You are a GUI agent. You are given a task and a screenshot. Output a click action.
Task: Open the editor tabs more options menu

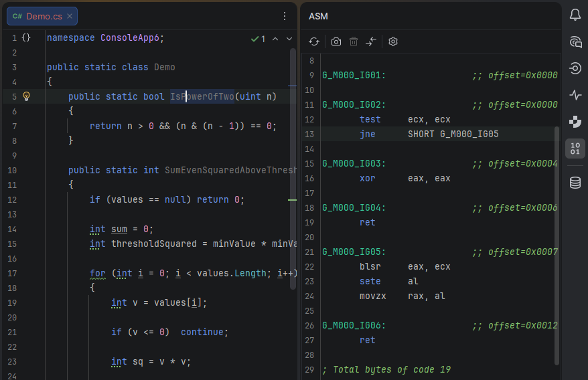[285, 16]
